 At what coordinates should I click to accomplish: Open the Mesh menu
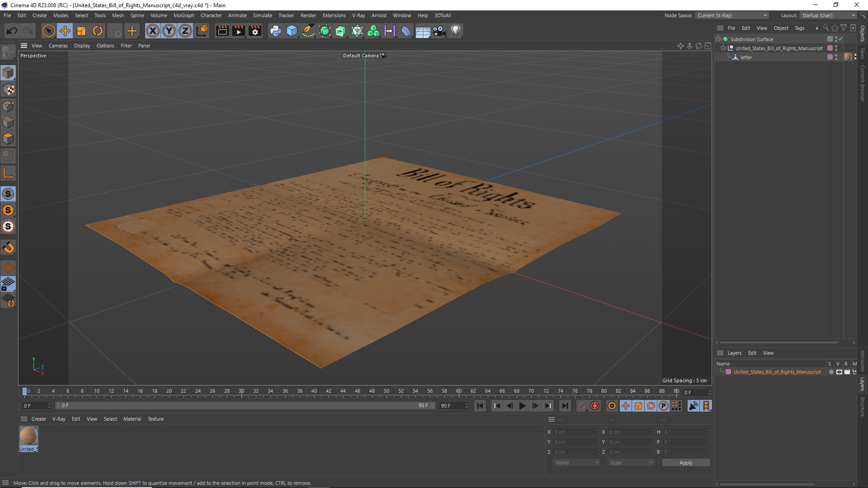click(x=118, y=15)
